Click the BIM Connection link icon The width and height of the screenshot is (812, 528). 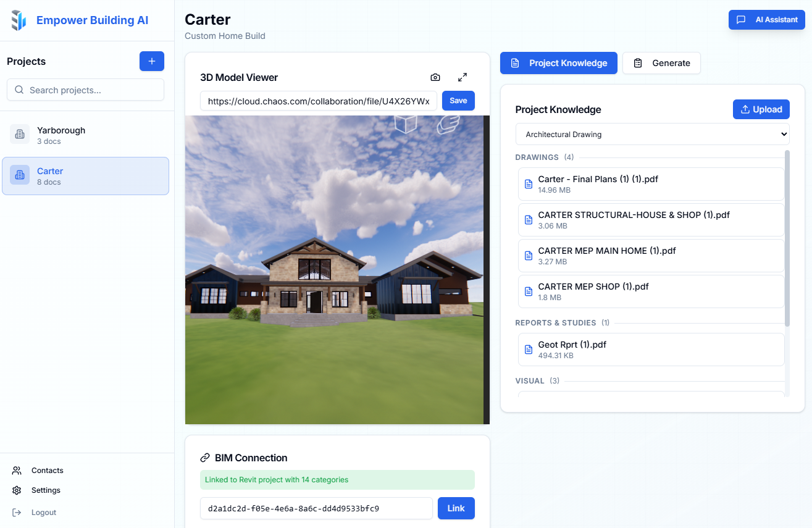pyautogui.click(x=204, y=457)
